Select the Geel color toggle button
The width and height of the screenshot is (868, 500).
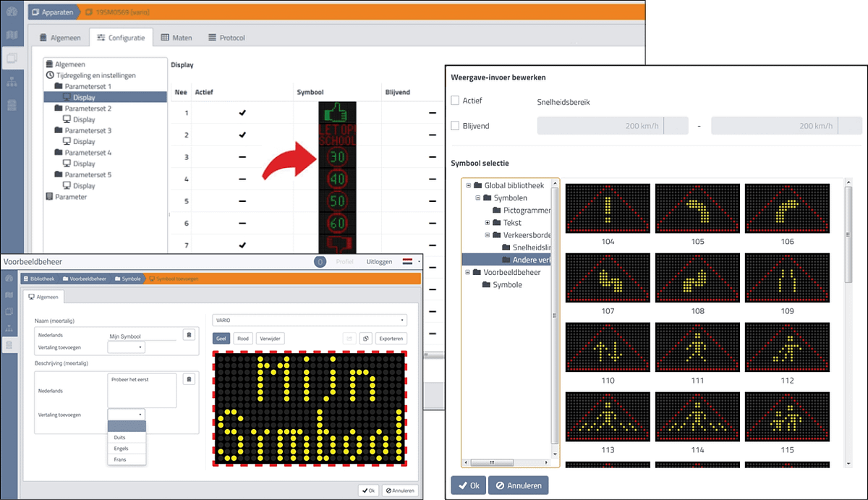click(221, 338)
